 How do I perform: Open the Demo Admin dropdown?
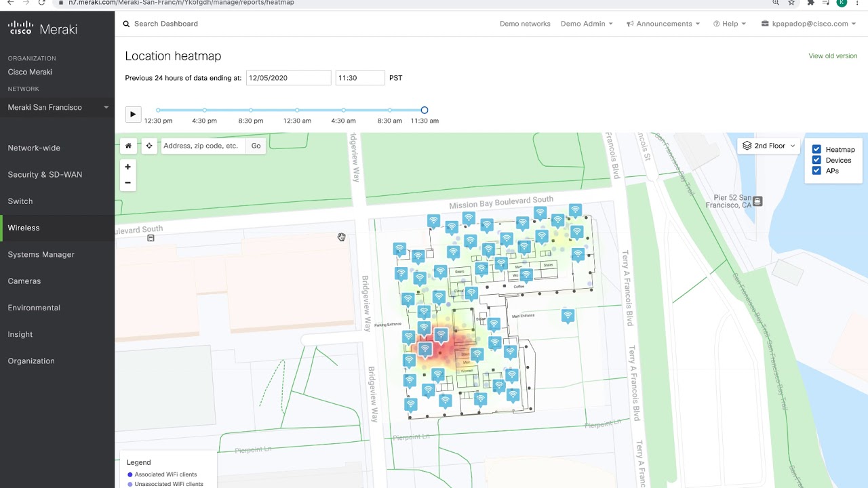[x=587, y=24]
